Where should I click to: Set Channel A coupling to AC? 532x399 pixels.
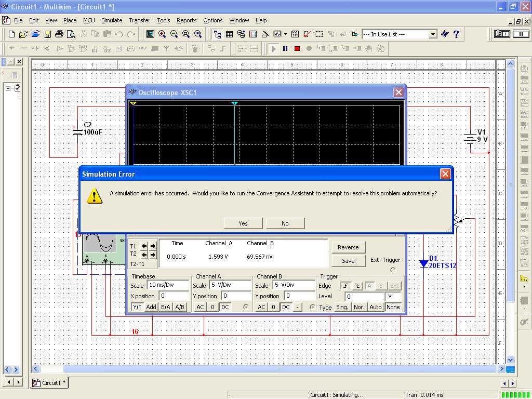200,307
